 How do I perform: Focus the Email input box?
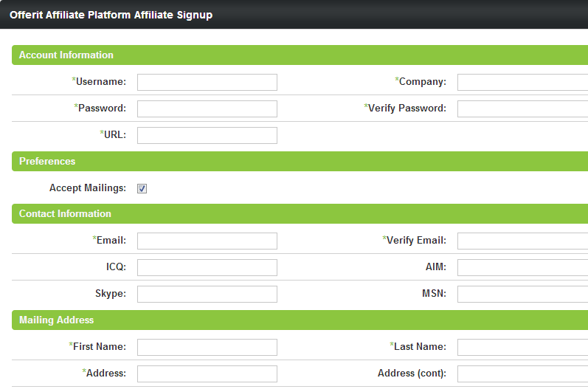pyautogui.click(x=207, y=241)
